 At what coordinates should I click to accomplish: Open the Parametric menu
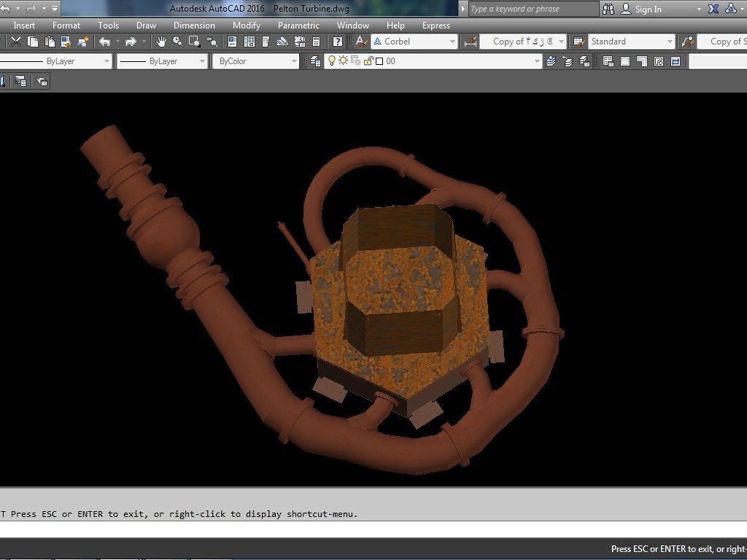tap(298, 26)
